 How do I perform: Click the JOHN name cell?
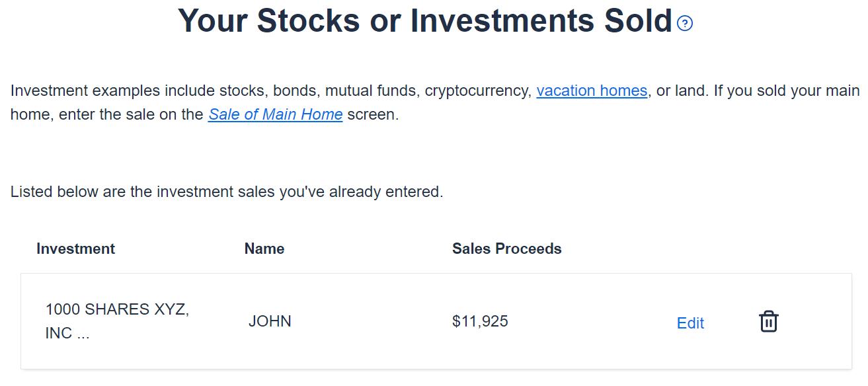(270, 321)
